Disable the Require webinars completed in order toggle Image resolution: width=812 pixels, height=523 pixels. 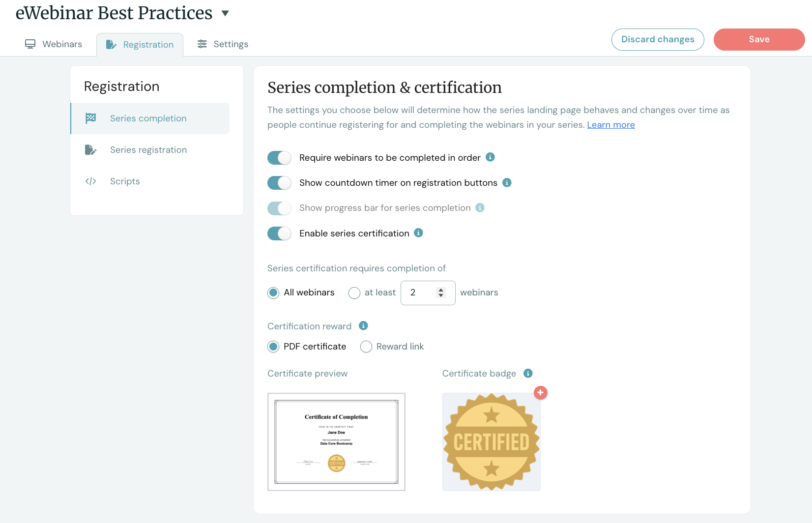tap(279, 157)
